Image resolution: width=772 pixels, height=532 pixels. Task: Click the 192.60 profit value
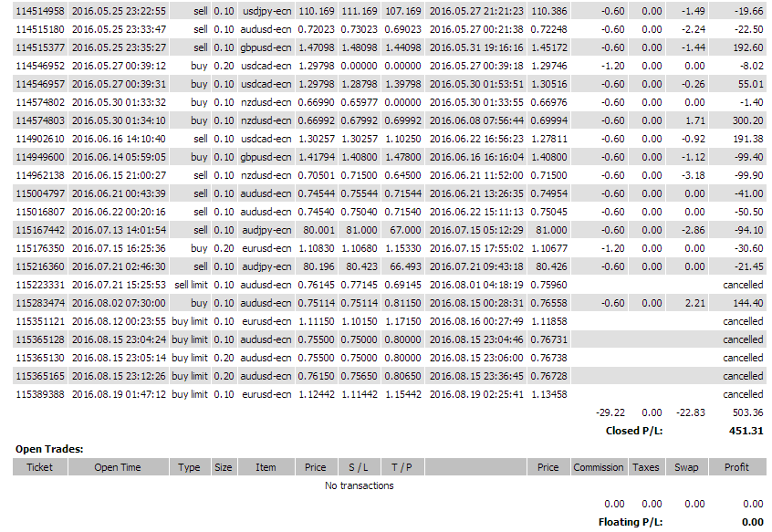[x=748, y=47]
